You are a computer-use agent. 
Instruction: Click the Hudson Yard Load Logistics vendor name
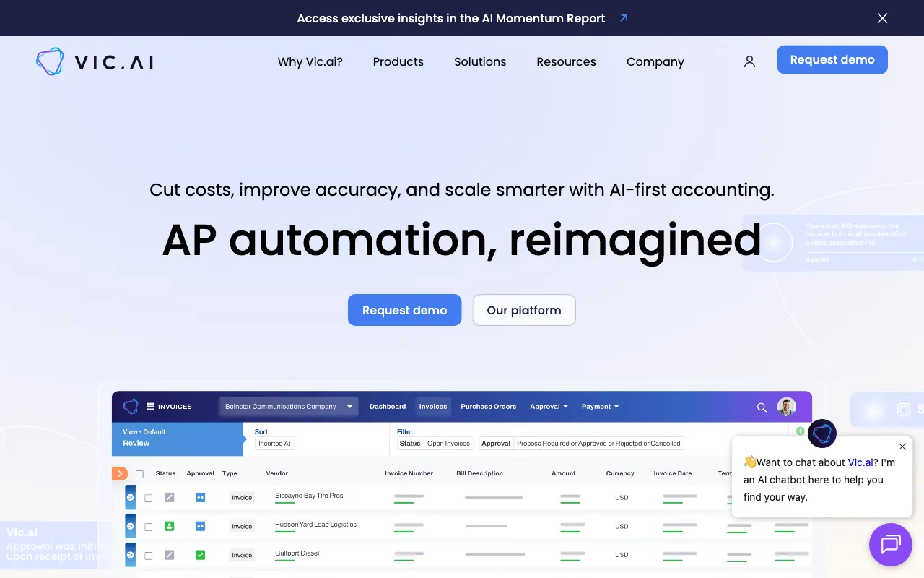point(315,525)
